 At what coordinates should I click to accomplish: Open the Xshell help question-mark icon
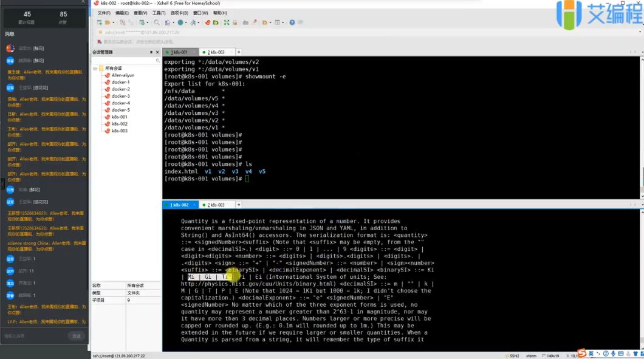tap(292, 22)
